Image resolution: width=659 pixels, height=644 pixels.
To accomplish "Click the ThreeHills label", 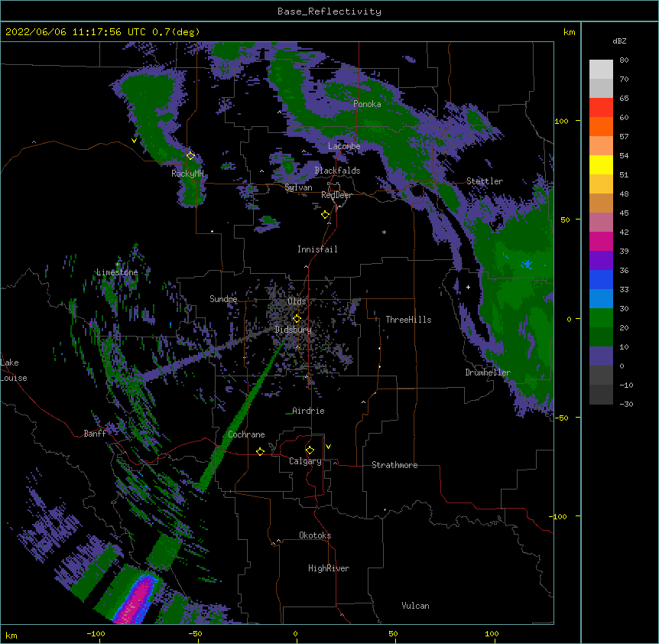I will 408,320.
